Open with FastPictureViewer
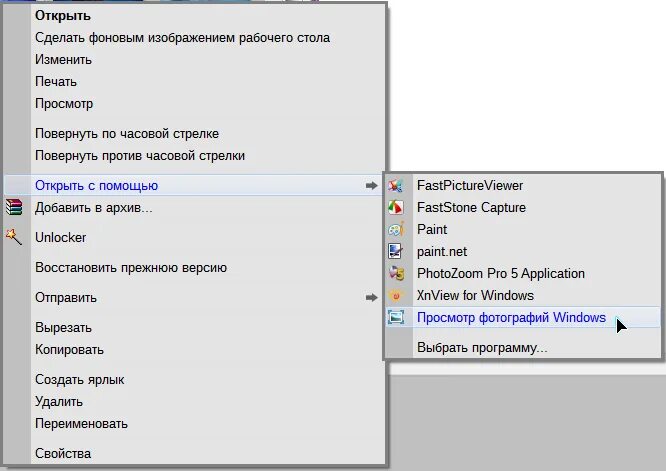 point(523,186)
